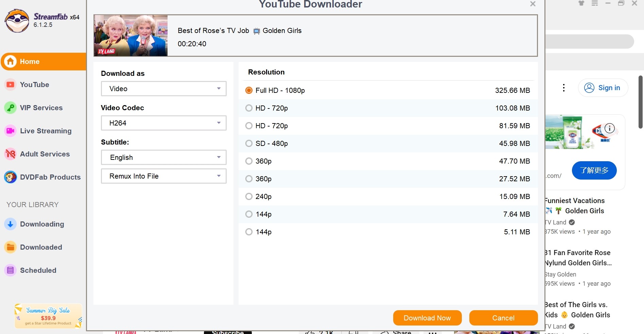Click the Adult Services icon
The image size is (644, 334).
[11, 154]
